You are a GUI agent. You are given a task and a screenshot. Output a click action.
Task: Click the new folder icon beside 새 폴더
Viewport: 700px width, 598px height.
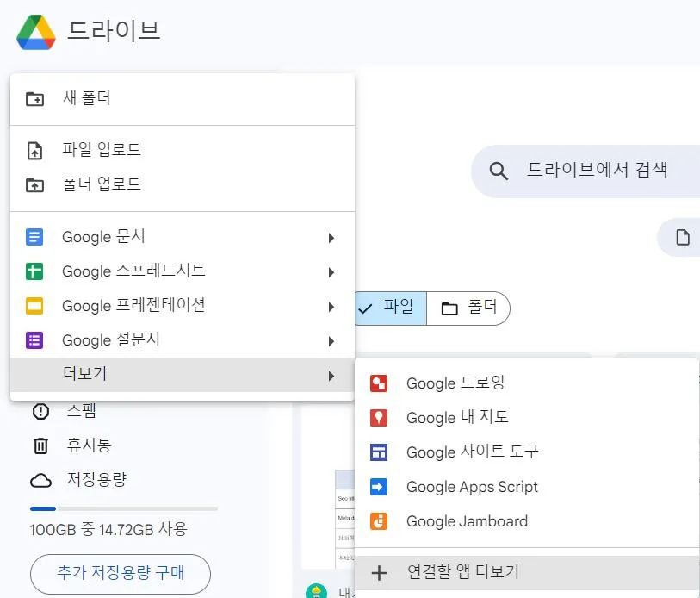click(34, 98)
